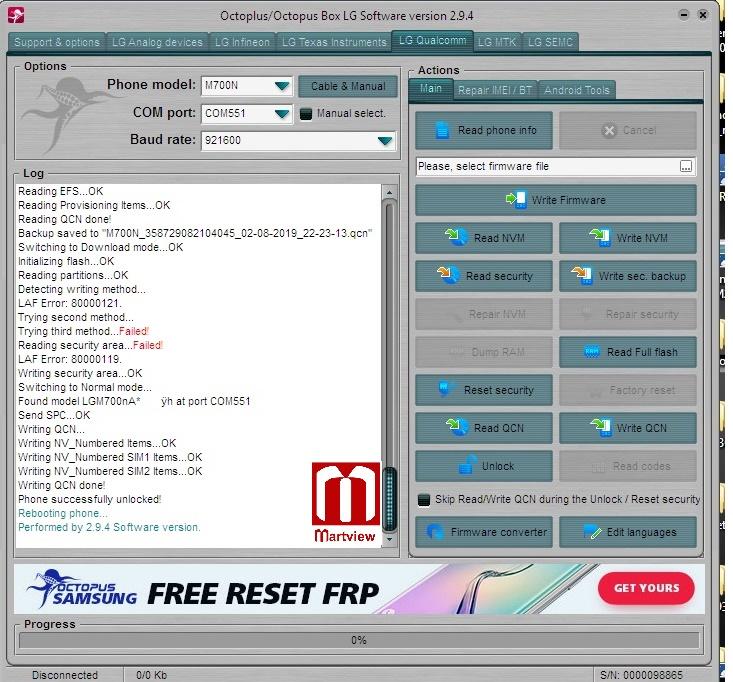Image resolution: width=733 pixels, height=682 pixels.
Task: Click the Dump RAM button
Action: pos(484,352)
